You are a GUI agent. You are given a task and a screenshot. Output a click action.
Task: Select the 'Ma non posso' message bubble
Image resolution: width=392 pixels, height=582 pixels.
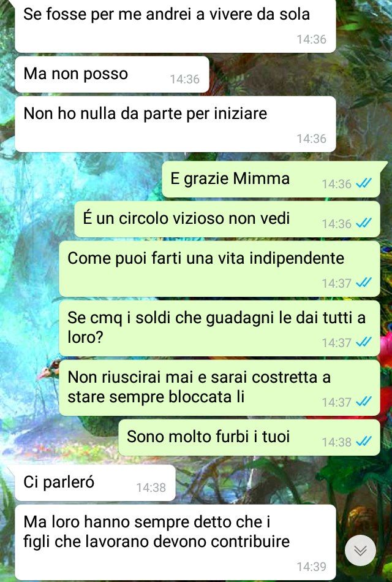point(112,75)
